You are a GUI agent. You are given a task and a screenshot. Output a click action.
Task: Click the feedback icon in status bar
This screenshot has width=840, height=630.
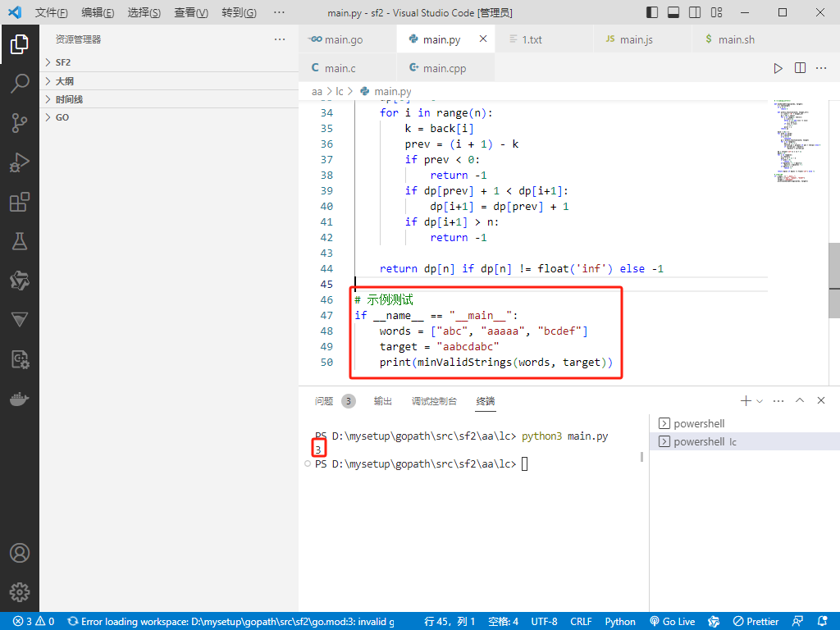[797, 622]
